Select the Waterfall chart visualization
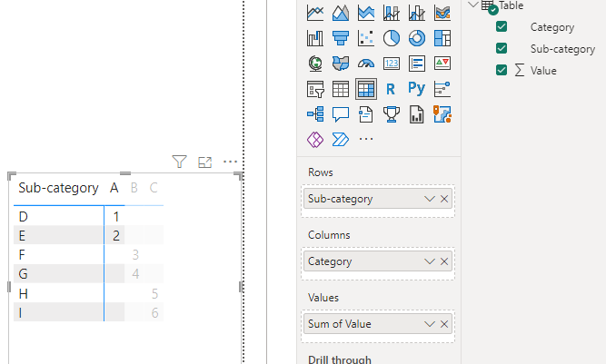This screenshot has width=606, height=364. pyautogui.click(x=315, y=38)
